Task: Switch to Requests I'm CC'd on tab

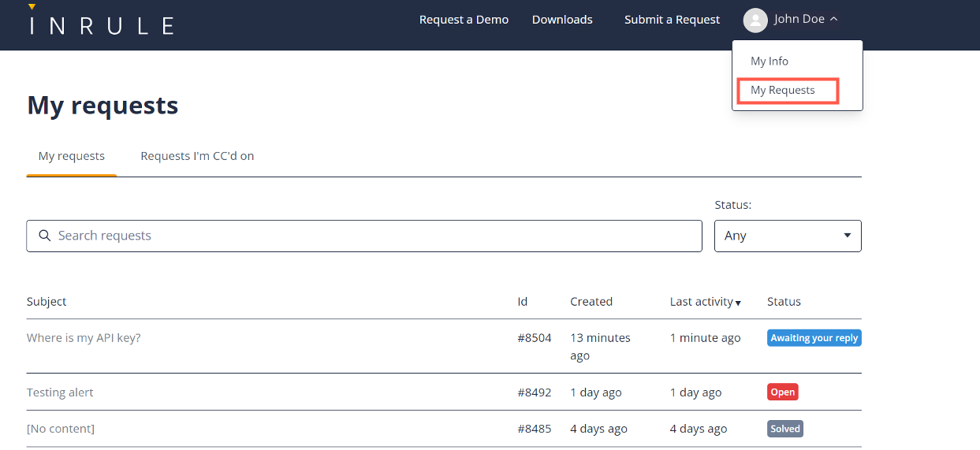Action: tap(197, 156)
